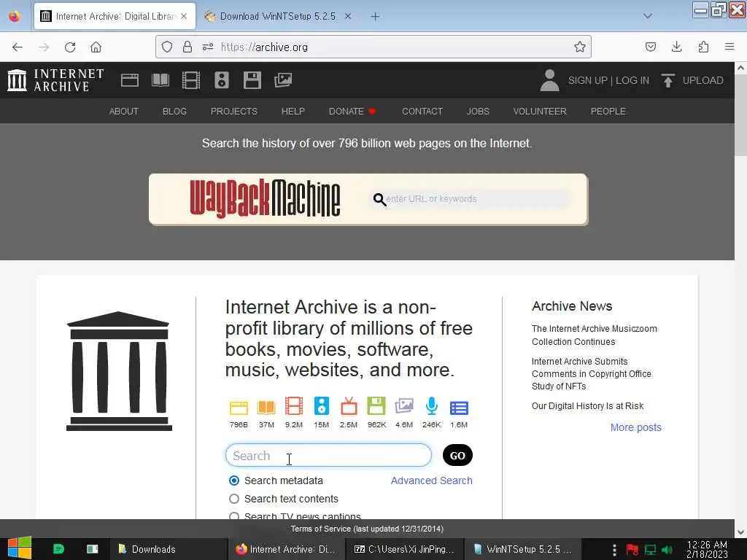This screenshot has height=560, width=747.
Task: Read Our Digital History Is at Risk
Action: [x=587, y=405]
